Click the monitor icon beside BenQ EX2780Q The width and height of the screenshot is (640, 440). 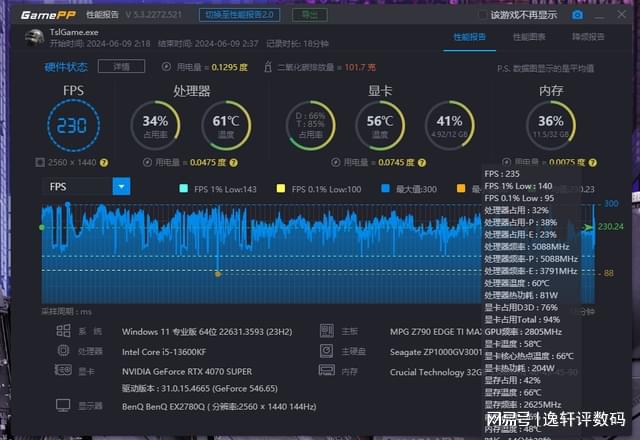(x=63, y=405)
